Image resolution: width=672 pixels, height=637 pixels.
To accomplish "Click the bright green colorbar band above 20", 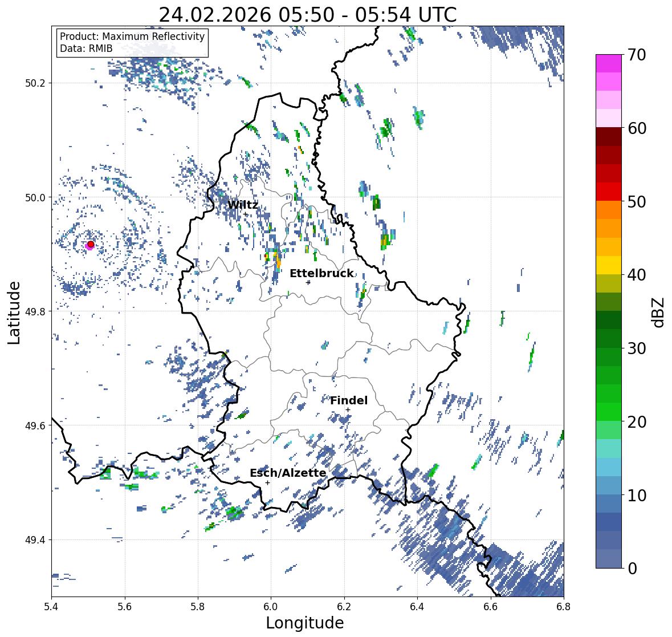I will click(x=609, y=412).
